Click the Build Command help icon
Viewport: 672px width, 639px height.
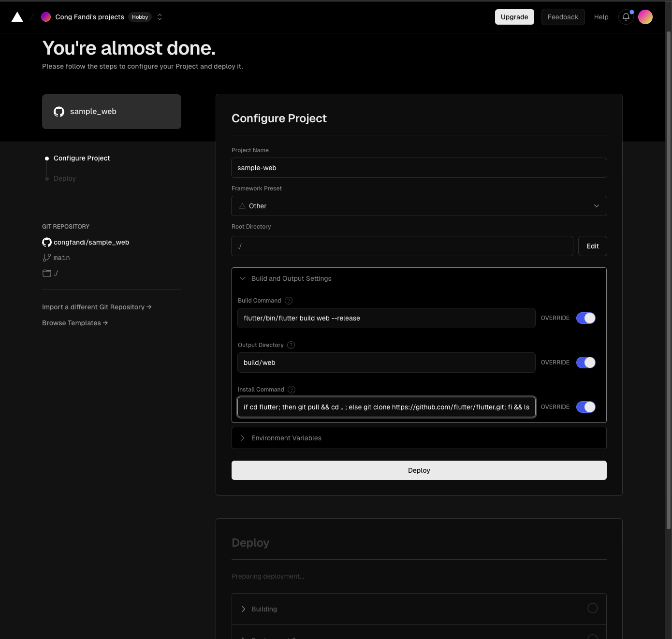pos(289,301)
